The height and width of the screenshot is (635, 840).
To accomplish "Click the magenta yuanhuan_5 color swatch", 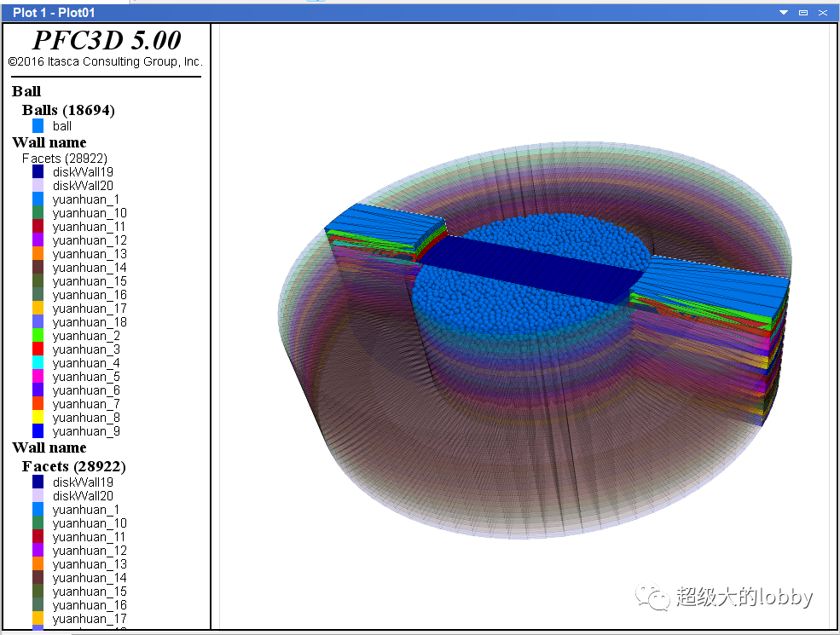I will tap(38, 377).
